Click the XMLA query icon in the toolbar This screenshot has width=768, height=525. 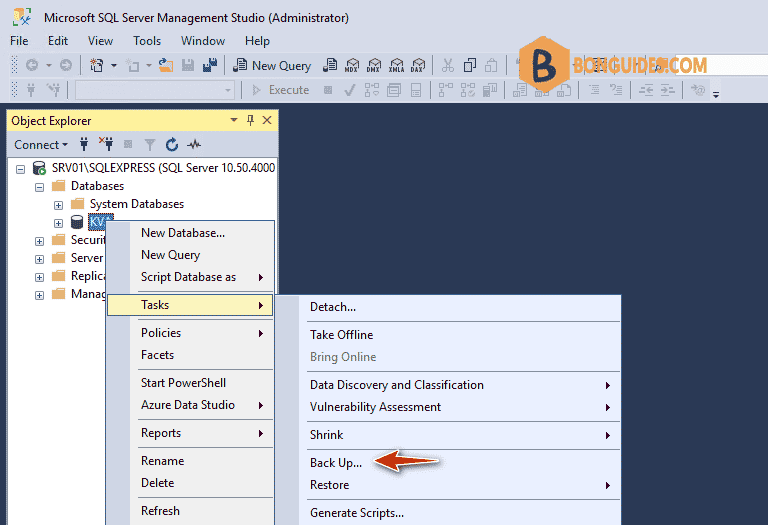coord(396,65)
